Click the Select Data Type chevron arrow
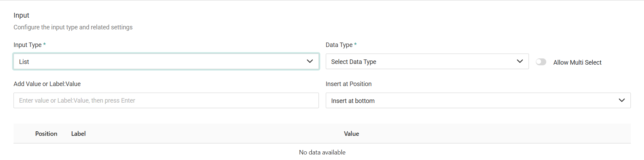This screenshot has width=644, height=160. [520, 62]
